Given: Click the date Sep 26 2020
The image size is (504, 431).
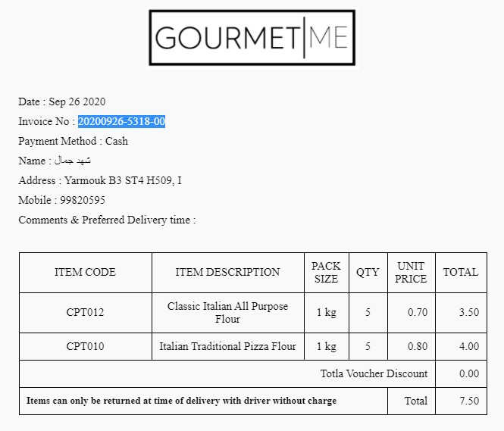Looking at the screenshot, I should coord(77,102).
